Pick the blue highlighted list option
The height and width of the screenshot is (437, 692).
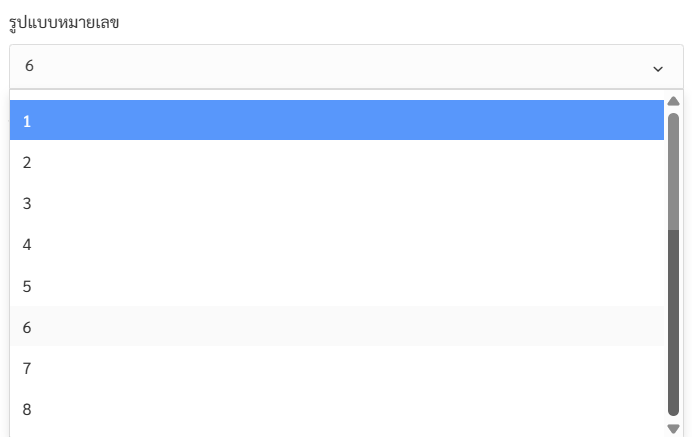[x=337, y=120]
